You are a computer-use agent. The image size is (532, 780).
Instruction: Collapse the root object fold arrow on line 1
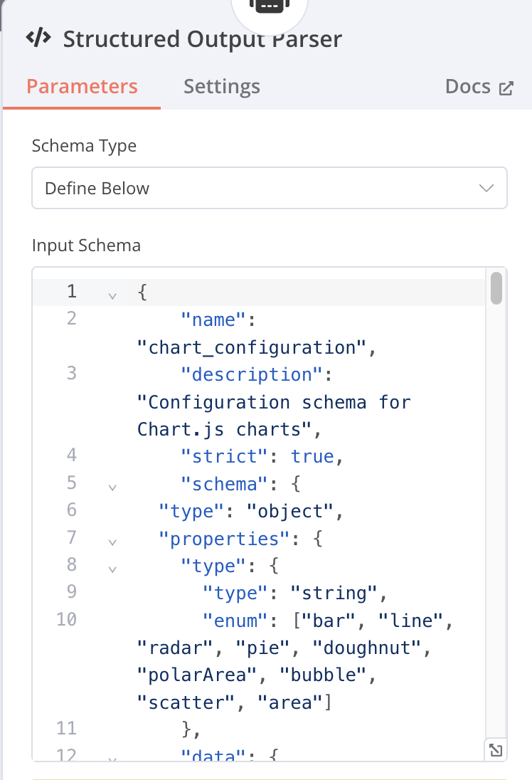[112, 294]
